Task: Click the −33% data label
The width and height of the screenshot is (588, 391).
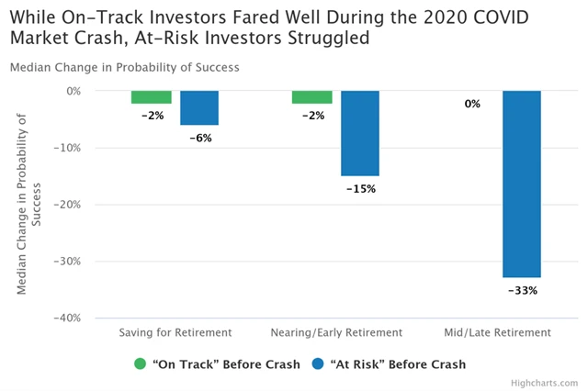Action: (x=521, y=290)
